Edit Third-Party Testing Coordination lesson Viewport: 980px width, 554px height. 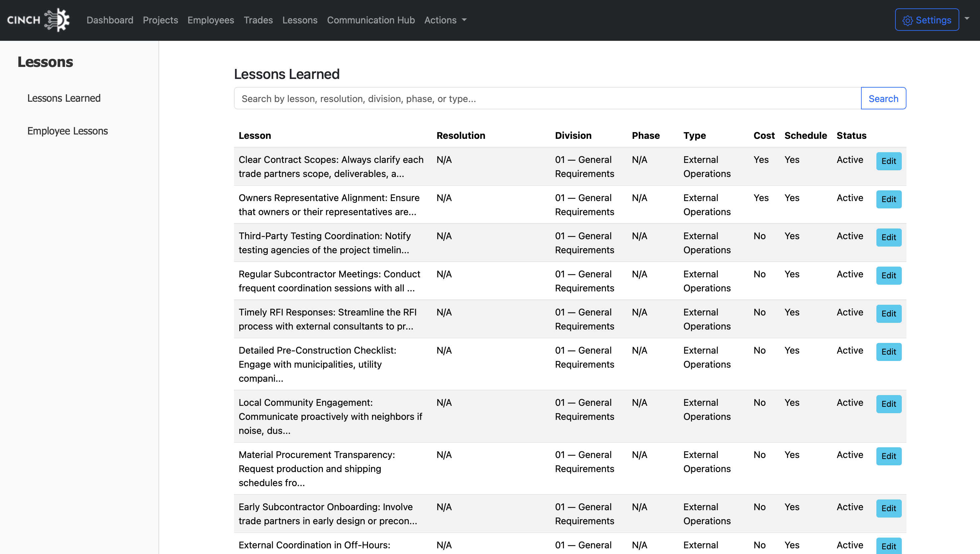889,237
